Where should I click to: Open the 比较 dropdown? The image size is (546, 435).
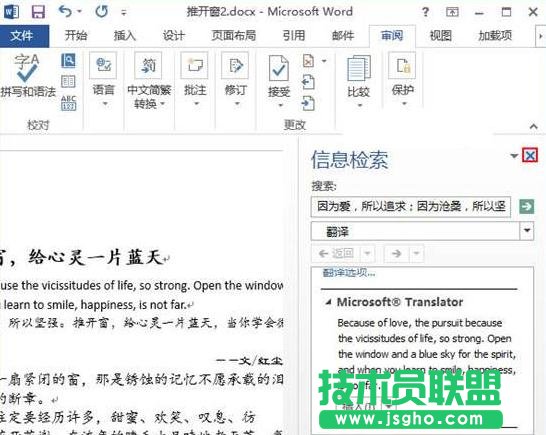[359, 81]
